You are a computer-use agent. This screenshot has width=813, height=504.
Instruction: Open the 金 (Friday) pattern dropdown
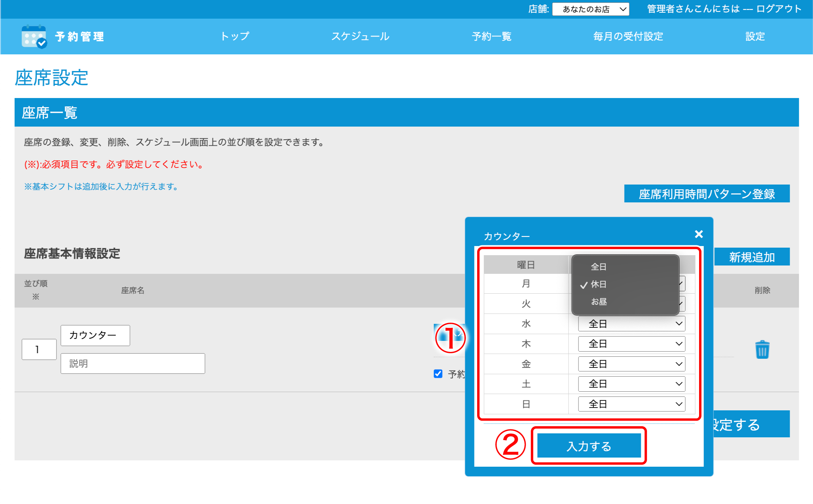coord(631,364)
